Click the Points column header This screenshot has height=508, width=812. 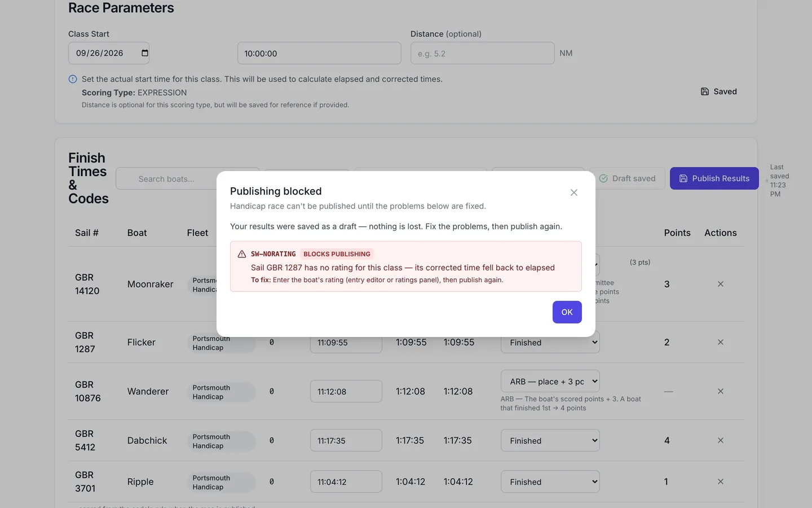pyautogui.click(x=677, y=233)
